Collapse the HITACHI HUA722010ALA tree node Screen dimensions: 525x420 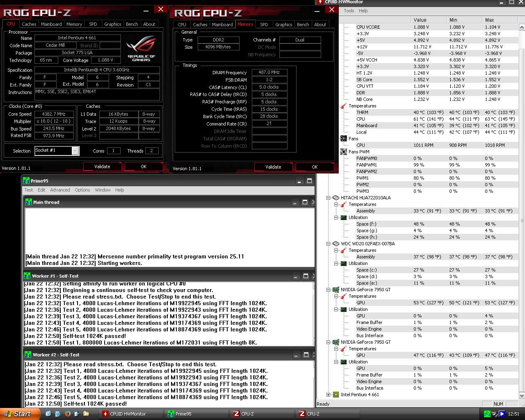coord(328,198)
